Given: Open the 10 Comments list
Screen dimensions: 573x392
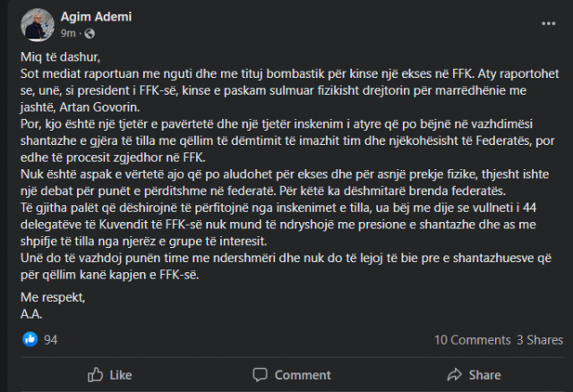Looking at the screenshot, I should (472, 340).
